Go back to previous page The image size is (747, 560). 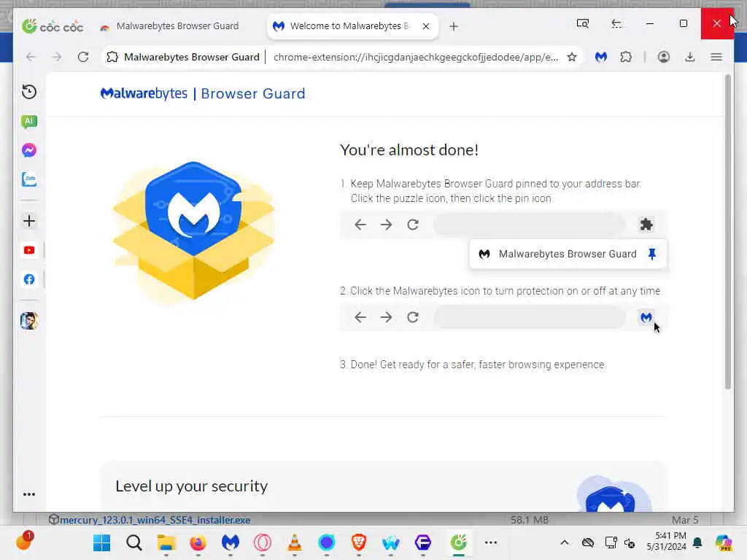(x=31, y=57)
